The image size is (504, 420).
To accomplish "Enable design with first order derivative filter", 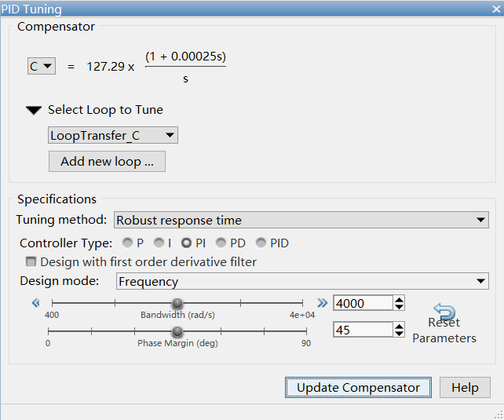I will (x=31, y=262).
